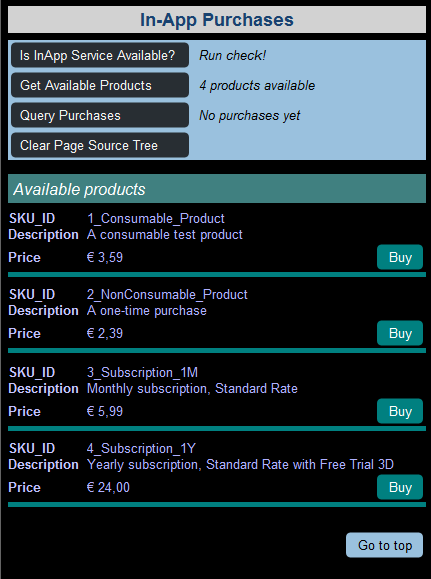Click Get Available Products button
The height and width of the screenshot is (579, 431).
(x=100, y=85)
